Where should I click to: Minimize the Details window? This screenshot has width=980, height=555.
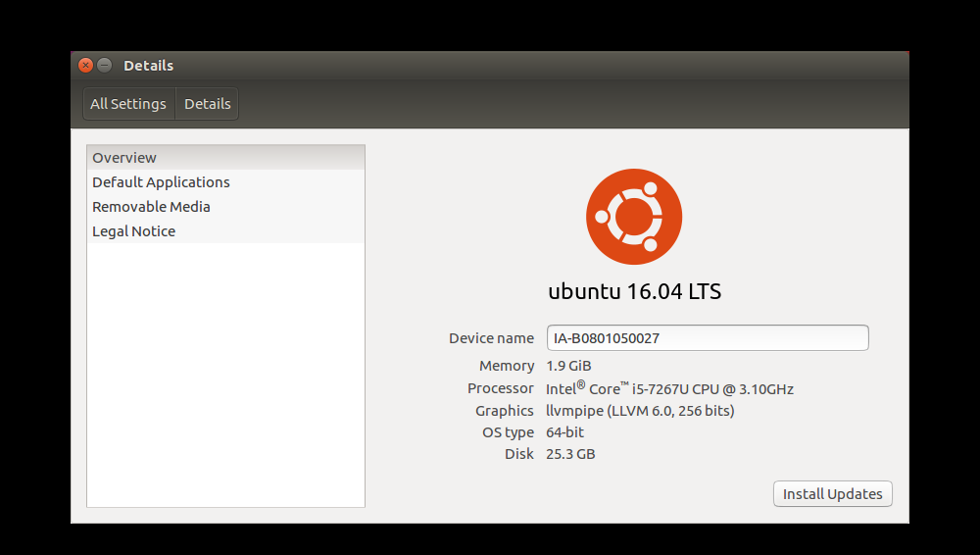point(105,65)
